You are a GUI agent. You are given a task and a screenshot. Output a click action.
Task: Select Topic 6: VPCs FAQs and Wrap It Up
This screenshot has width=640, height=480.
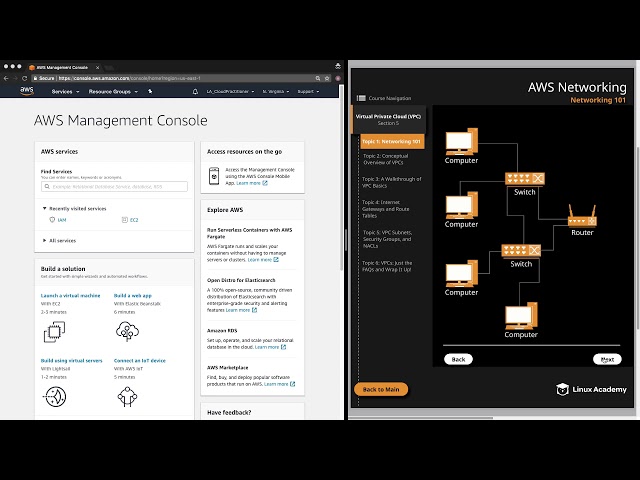[x=387, y=267]
